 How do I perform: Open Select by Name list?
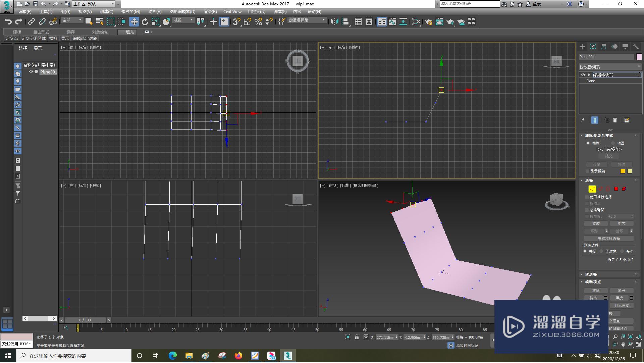click(x=100, y=22)
